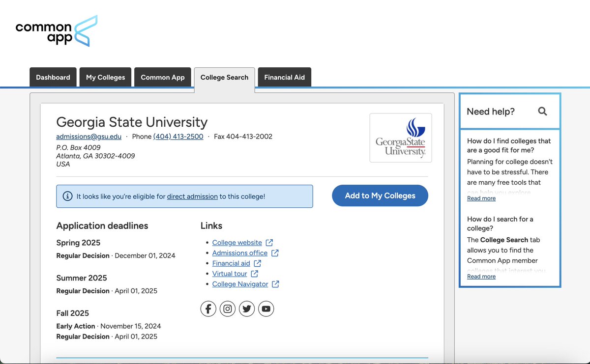This screenshot has width=590, height=364.
Task: Click the Application deadlines heading
Action: tap(102, 226)
